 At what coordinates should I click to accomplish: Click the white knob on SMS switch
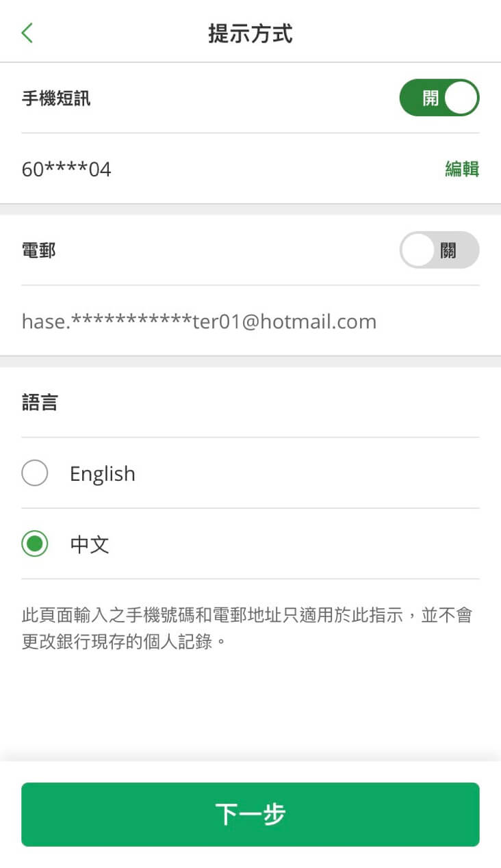pos(461,98)
